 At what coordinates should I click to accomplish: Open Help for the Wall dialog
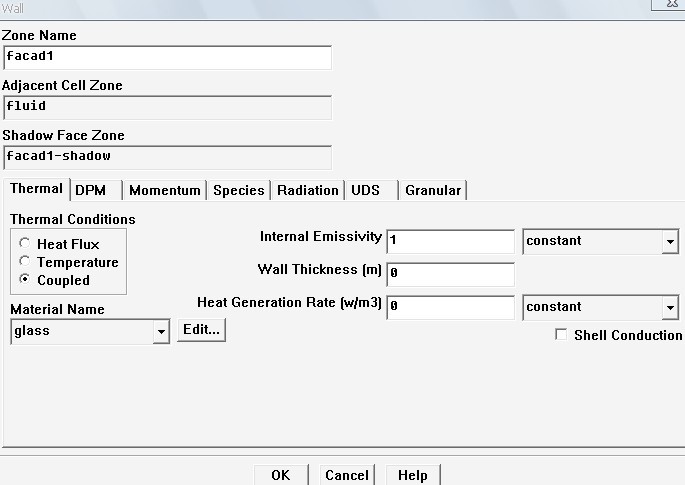point(412,475)
